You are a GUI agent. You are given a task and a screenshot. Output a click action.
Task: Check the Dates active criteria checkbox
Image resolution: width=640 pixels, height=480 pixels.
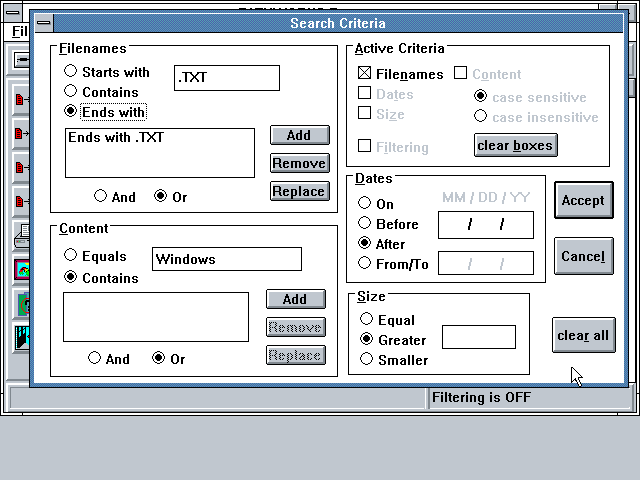(386, 94)
